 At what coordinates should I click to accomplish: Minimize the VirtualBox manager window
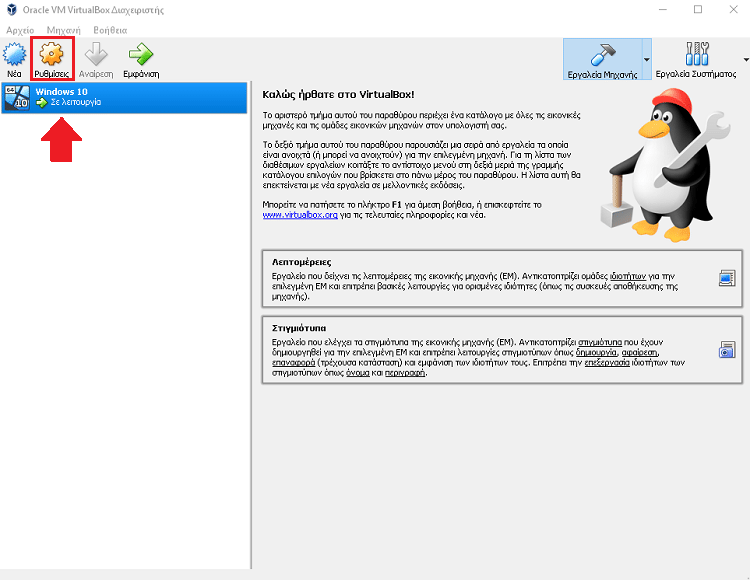662,10
